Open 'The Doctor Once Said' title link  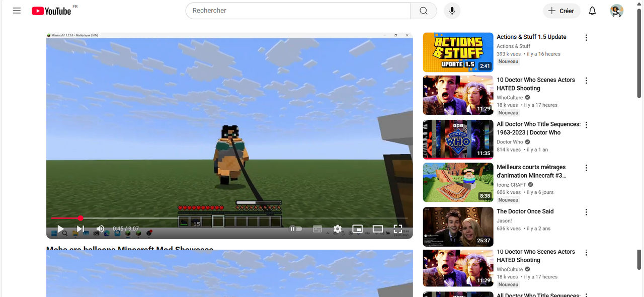[x=525, y=211]
